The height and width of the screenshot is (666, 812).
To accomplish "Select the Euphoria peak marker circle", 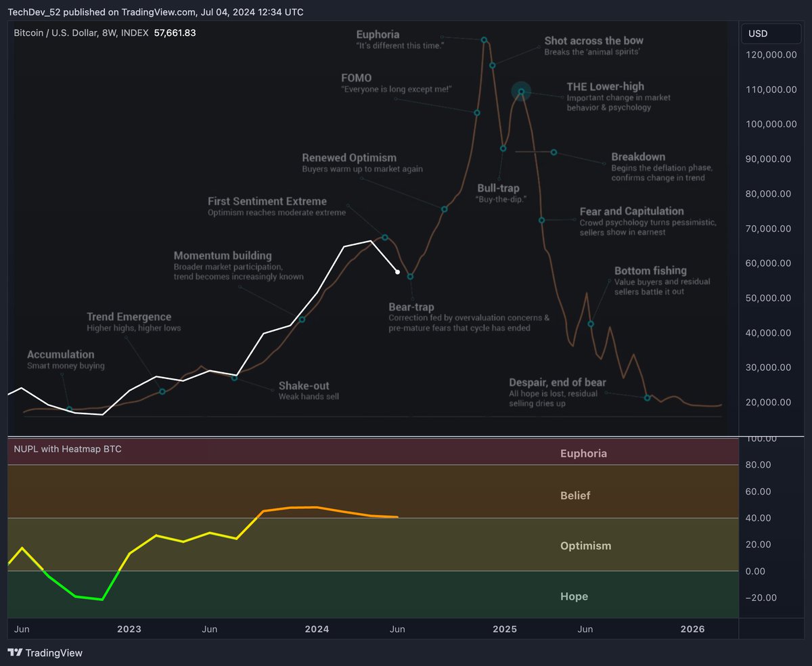I will pos(484,41).
